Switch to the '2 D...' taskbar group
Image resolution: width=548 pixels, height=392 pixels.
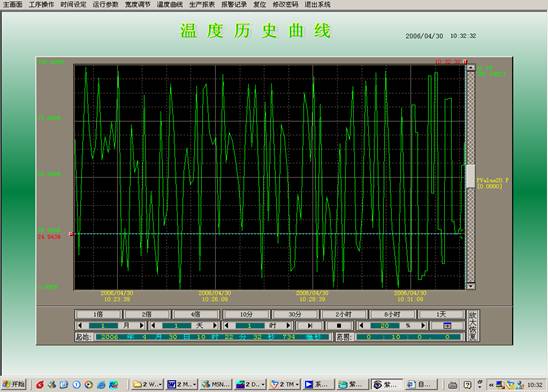(250, 385)
